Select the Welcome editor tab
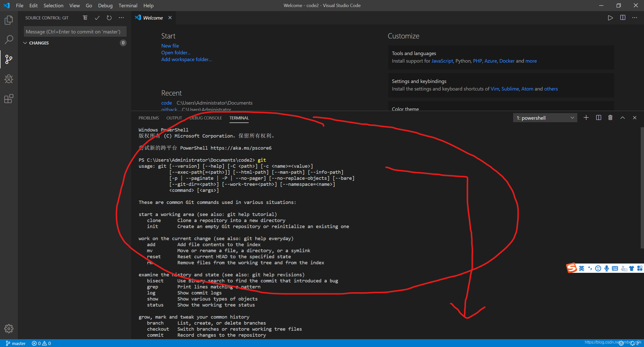 (x=154, y=18)
